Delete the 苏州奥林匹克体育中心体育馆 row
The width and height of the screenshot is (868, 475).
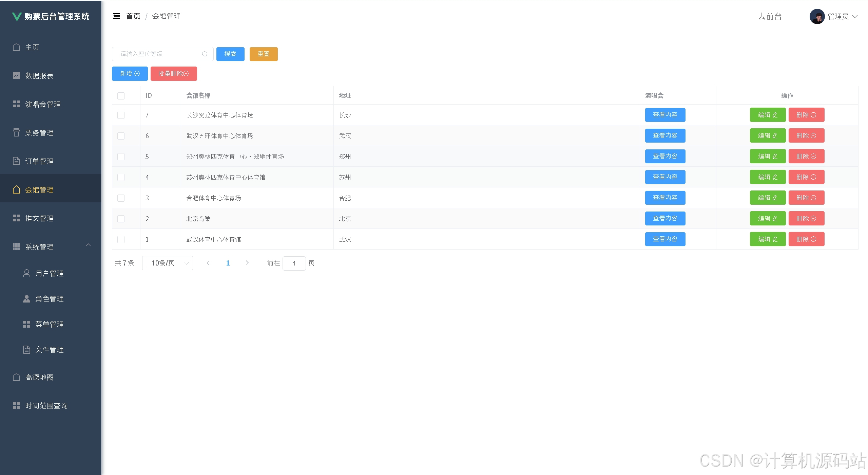coord(806,177)
